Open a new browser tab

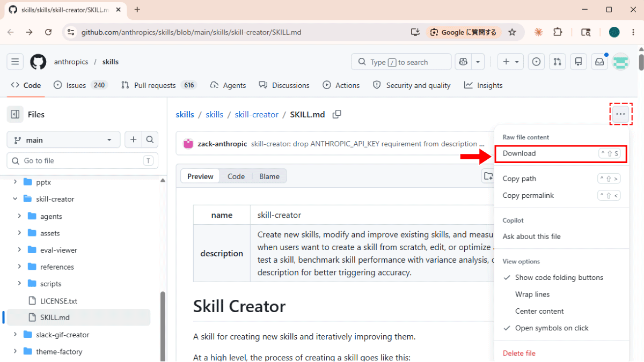click(137, 10)
